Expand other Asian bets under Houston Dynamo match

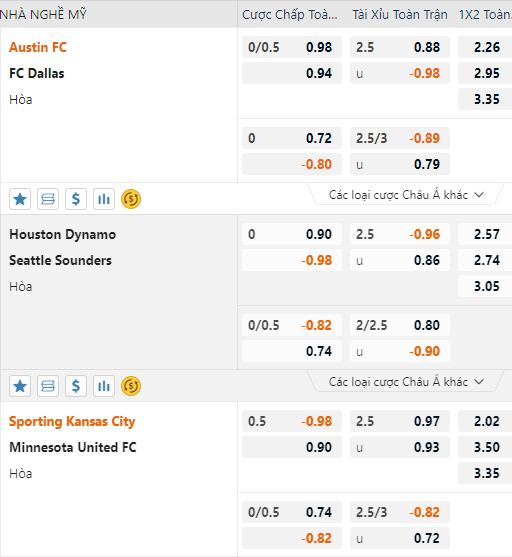(x=406, y=382)
